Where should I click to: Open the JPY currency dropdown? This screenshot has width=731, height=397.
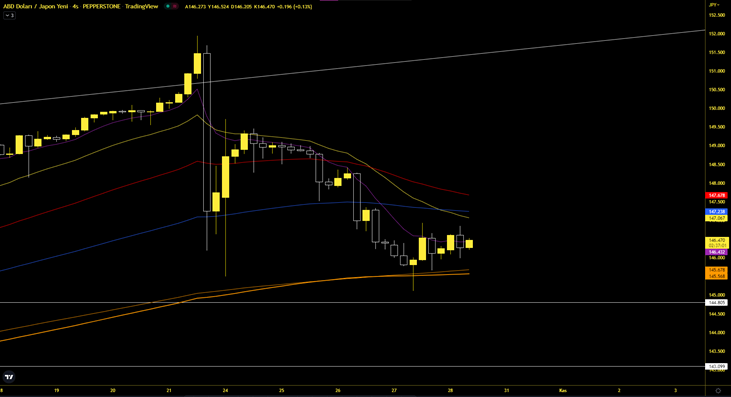(713, 5)
